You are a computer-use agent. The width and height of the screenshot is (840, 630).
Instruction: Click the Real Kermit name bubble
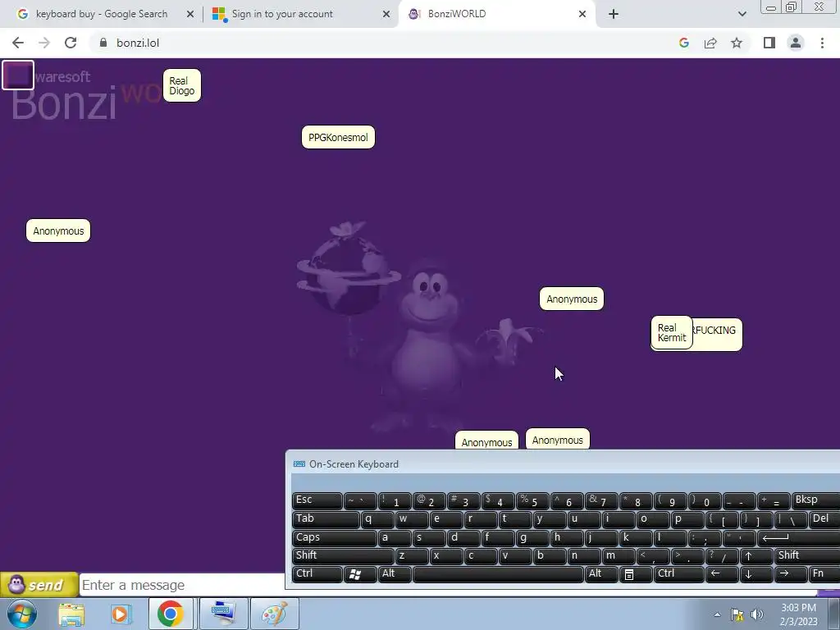tap(671, 333)
